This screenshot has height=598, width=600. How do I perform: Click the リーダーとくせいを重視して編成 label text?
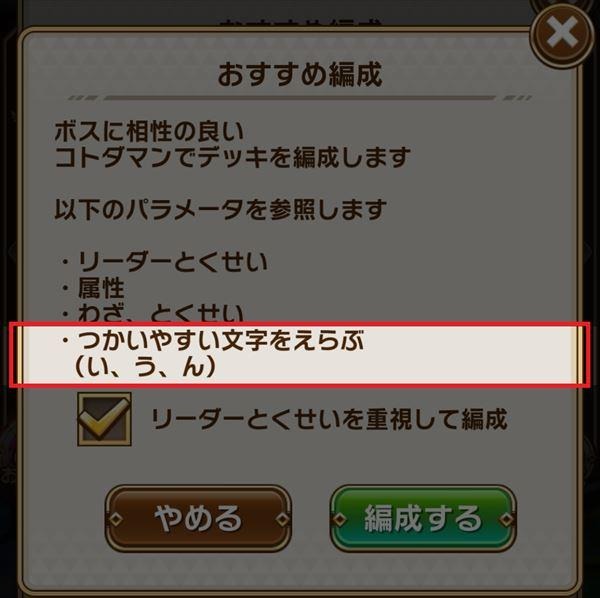pyautogui.click(x=329, y=420)
